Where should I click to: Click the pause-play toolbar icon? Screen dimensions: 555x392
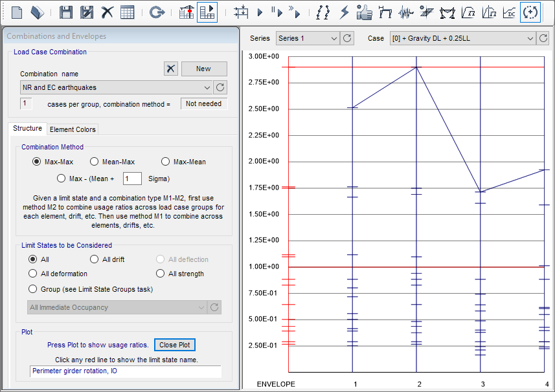point(277,12)
